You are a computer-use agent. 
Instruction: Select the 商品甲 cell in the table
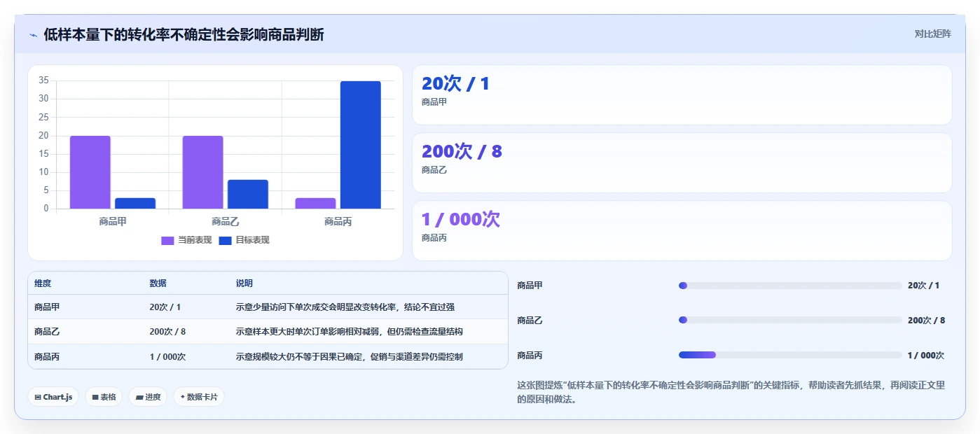[x=47, y=307]
